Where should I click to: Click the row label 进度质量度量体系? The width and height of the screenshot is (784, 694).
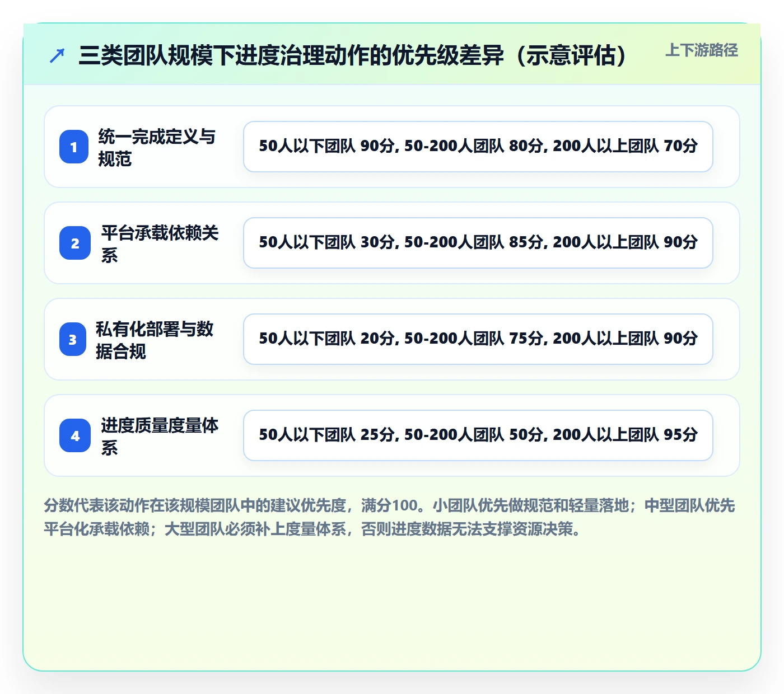(x=160, y=436)
